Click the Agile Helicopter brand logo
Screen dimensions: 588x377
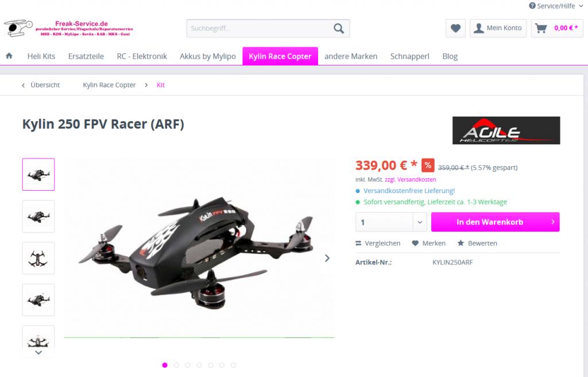tap(506, 130)
